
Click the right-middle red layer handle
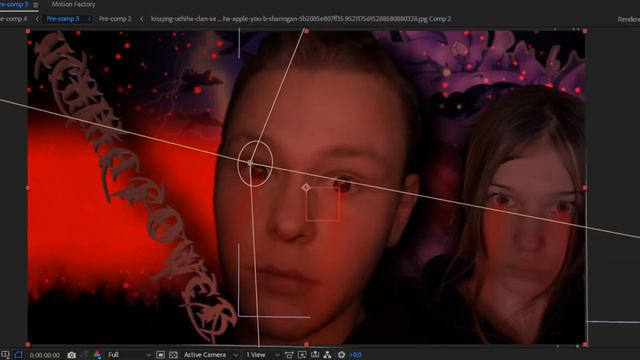[x=585, y=188]
